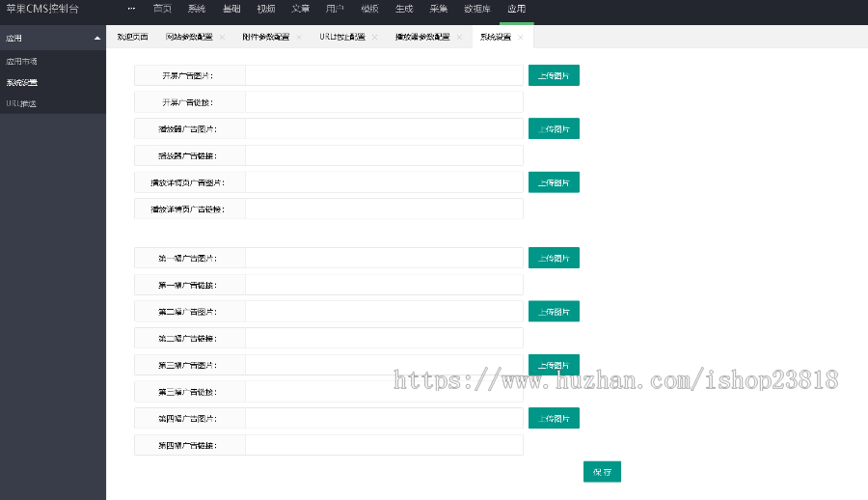Click the 开屏广告图片 input field
The width and height of the screenshot is (868, 500).
click(x=384, y=75)
